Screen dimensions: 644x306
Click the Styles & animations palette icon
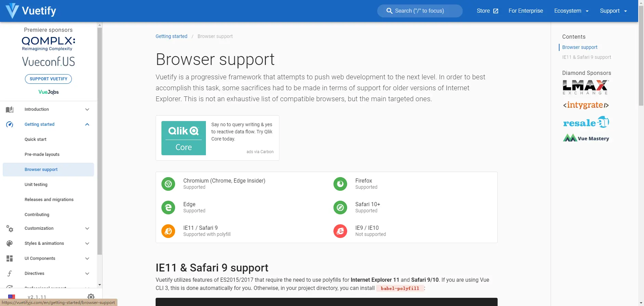coord(10,243)
